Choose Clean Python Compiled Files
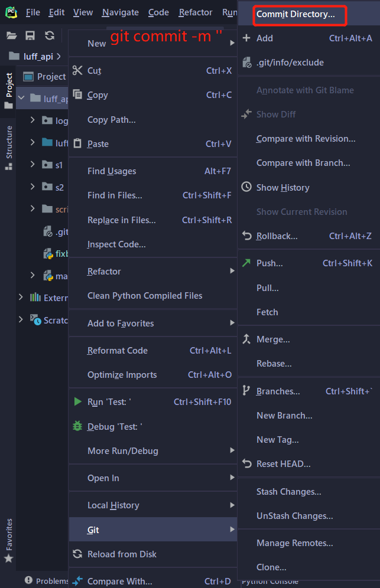Image resolution: width=380 pixels, height=588 pixels. [153, 296]
